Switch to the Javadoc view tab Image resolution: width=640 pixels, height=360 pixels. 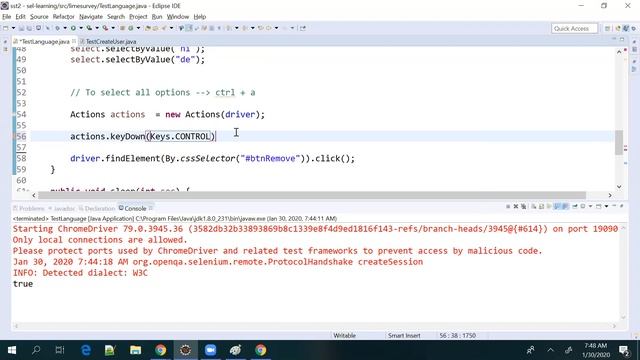point(62,209)
